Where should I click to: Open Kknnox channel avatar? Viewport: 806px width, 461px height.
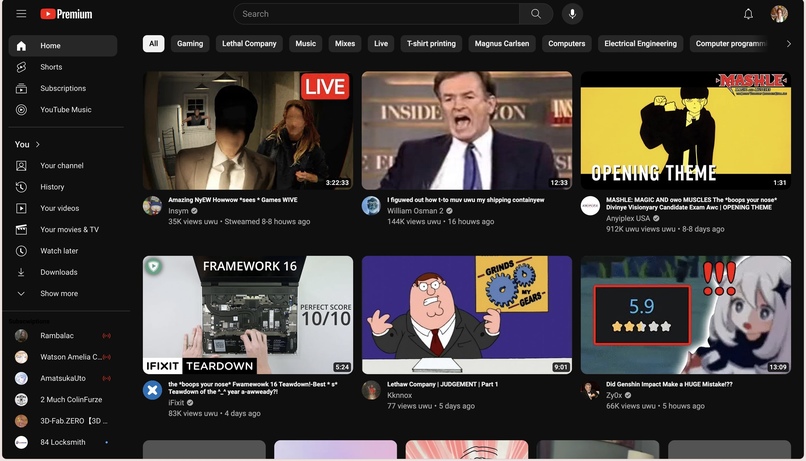371,390
